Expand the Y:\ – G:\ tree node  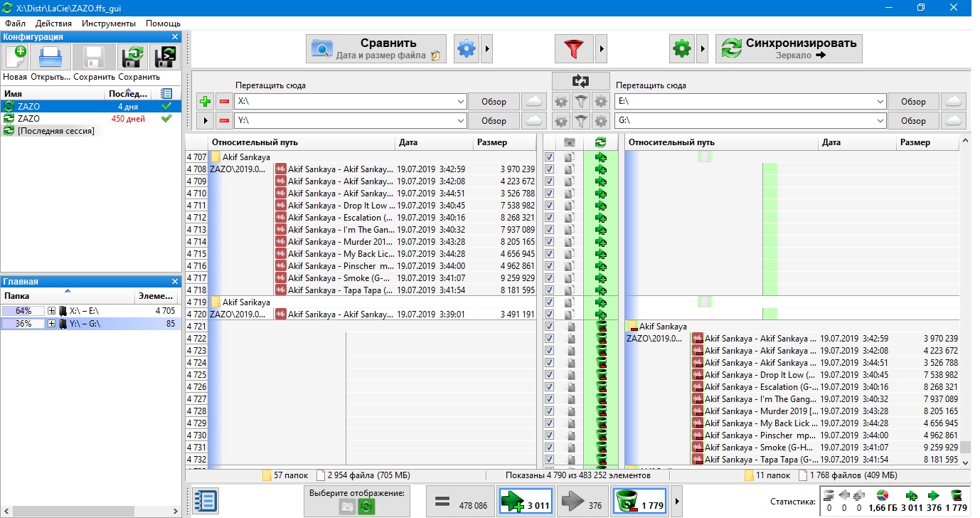point(51,324)
